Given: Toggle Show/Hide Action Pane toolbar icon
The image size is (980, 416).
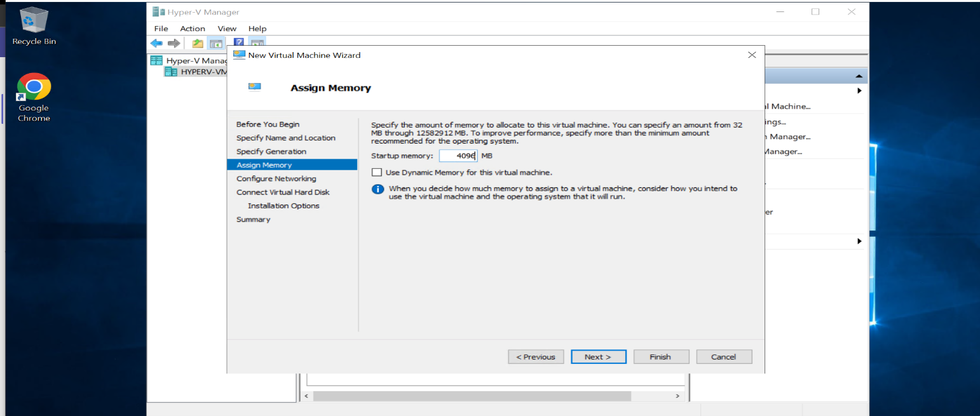Looking at the screenshot, I should pos(257,43).
